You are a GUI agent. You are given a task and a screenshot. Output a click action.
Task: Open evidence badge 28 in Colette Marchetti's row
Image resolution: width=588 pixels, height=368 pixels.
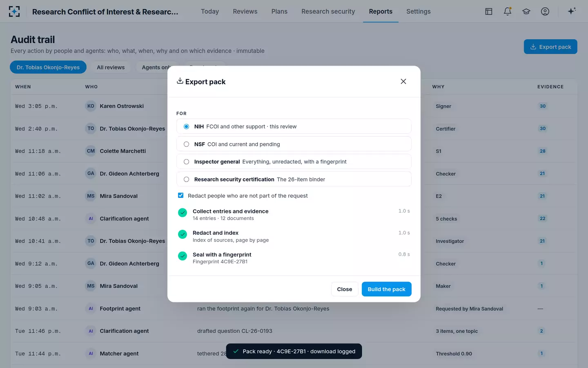(x=542, y=151)
